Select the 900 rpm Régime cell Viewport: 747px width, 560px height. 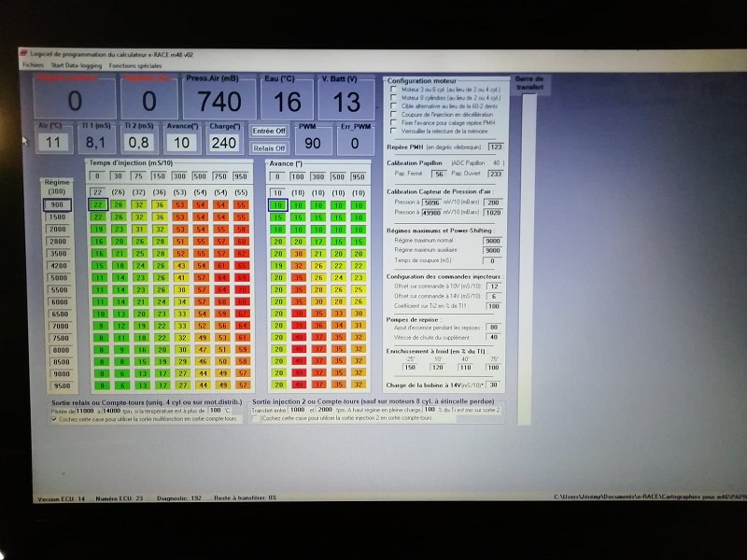(57, 204)
